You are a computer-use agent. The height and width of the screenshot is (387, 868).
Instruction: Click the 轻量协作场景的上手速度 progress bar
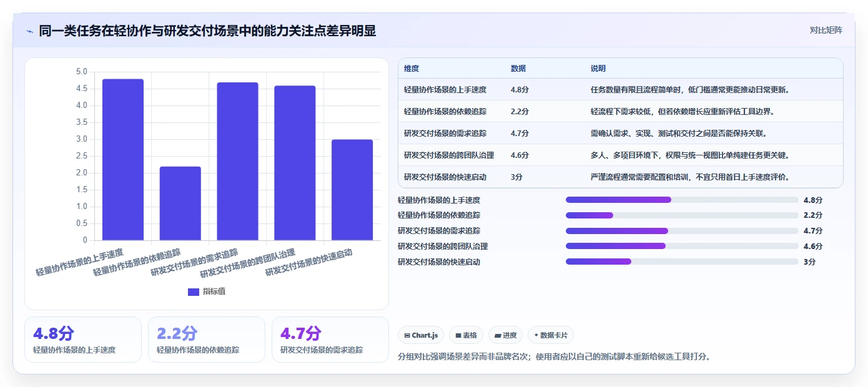(682, 200)
